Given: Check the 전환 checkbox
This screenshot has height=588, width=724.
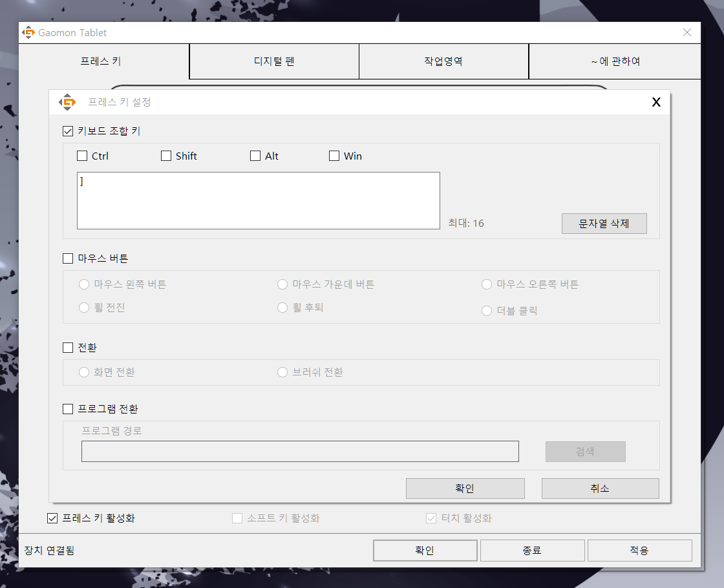Looking at the screenshot, I should (68, 348).
